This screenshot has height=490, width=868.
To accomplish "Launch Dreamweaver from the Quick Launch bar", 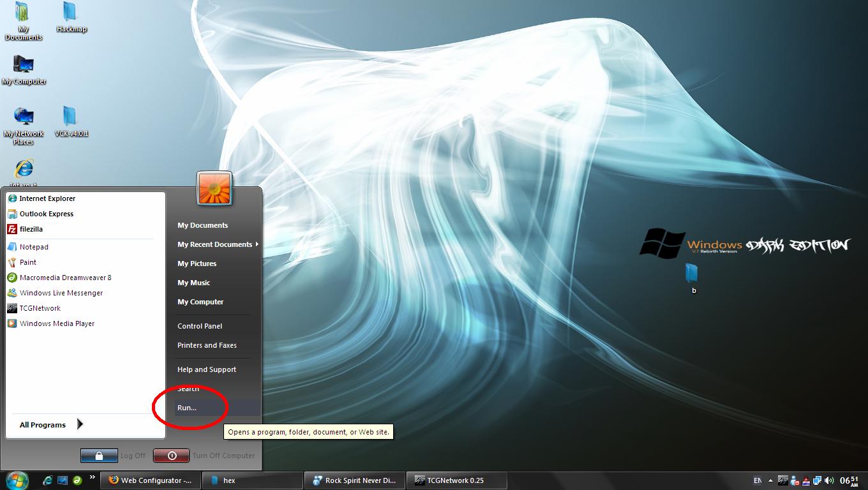I will [77, 480].
